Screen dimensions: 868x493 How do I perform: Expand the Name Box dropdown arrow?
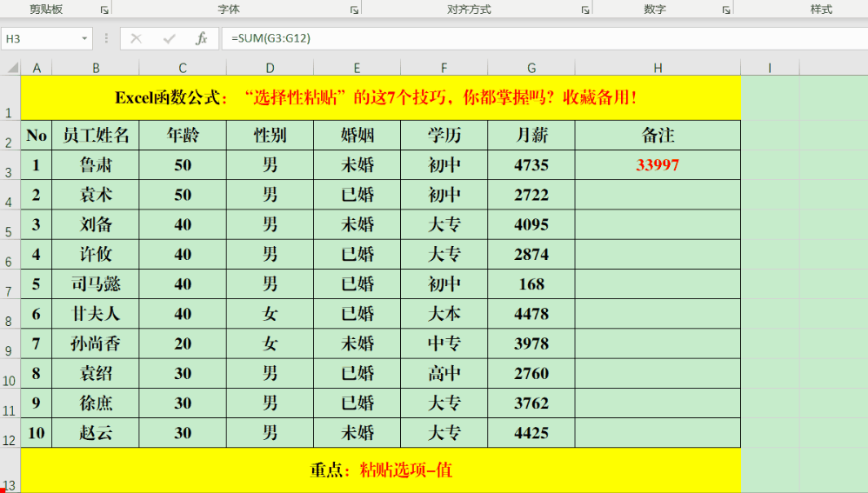[84, 39]
